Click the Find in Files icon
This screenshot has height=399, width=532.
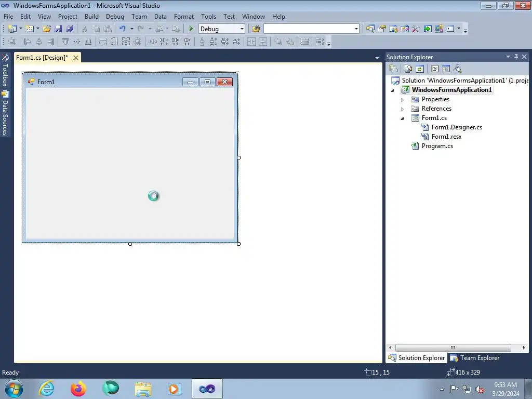[x=256, y=29]
